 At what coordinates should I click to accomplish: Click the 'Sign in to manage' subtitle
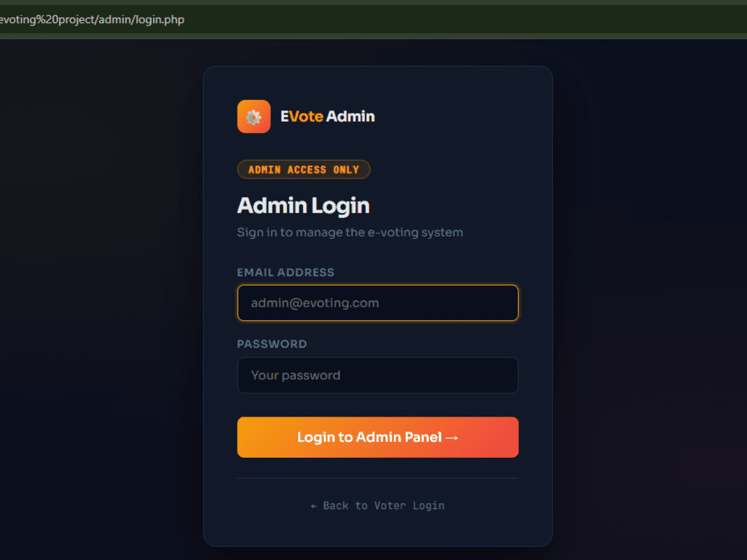[x=350, y=232]
